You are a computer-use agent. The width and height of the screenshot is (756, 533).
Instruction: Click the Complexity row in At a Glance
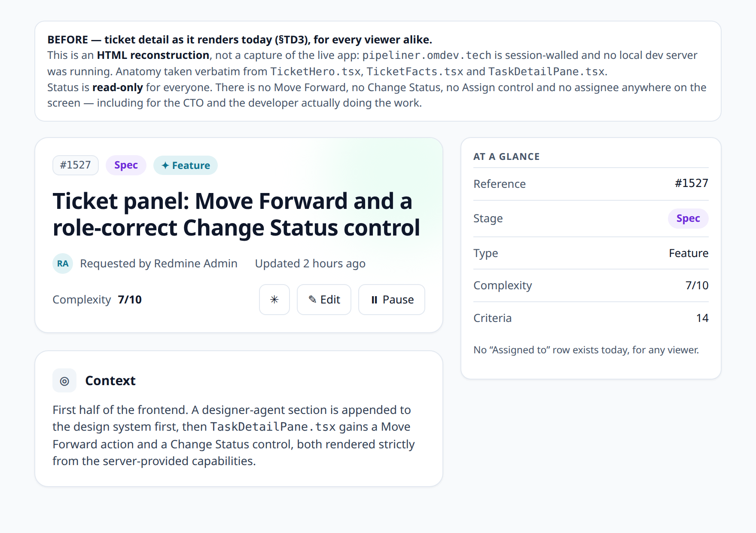[591, 285]
